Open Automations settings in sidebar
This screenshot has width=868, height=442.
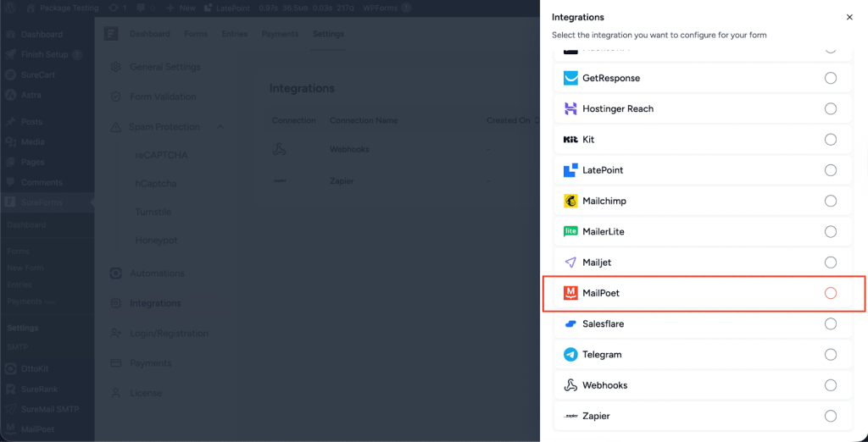[x=157, y=273]
